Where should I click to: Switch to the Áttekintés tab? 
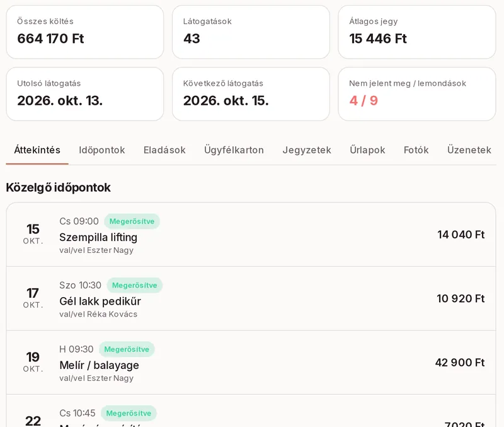(x=37, y=150)
